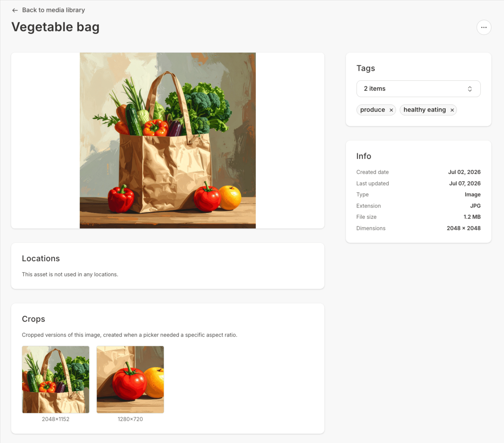This screenshot has width=504, height=443.
Task: Select the produce tag chip
Action: (376, 110)
